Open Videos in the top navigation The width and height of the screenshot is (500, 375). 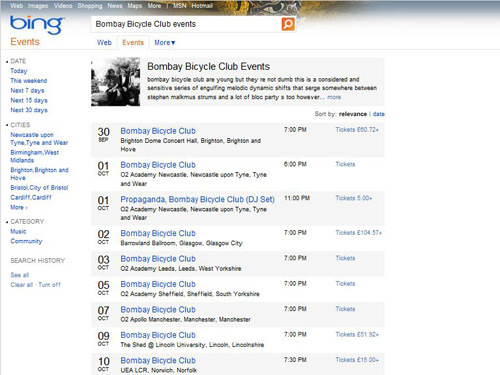tap(63, 6)
